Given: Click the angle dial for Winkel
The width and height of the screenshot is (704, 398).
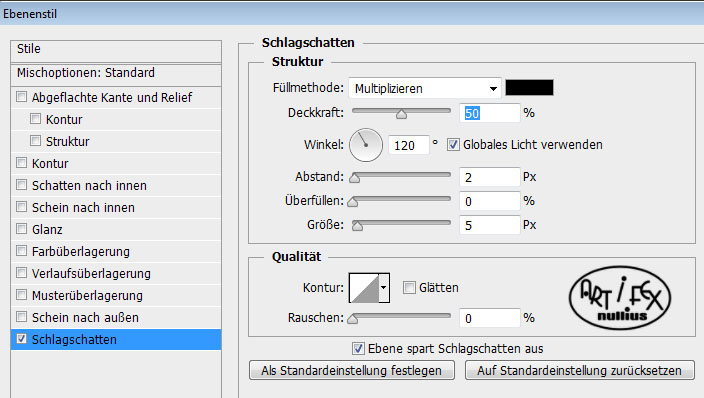Looking at the screenshot, I should 366,145.
